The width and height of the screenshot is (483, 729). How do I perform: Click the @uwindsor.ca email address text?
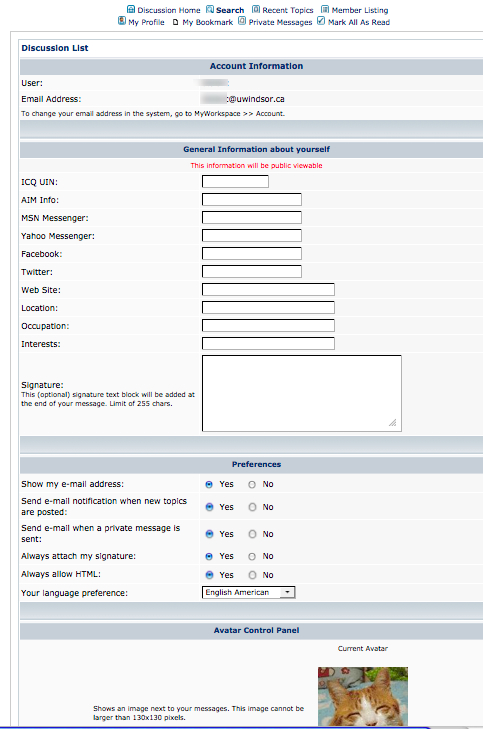(x=256, y=99)
